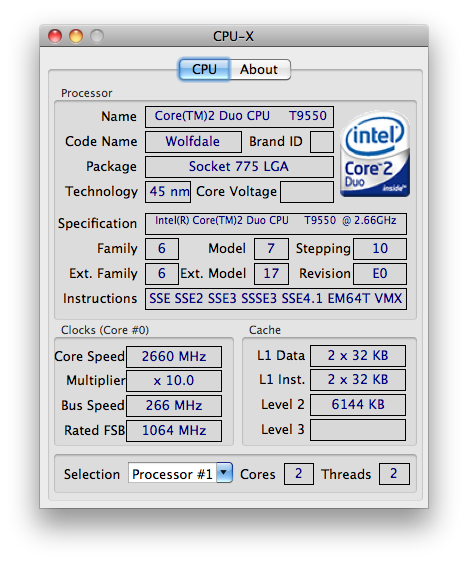Click the Multiplier value x 10.0
Image resolution: width=468 pixels, height=563 pixels.
[174, 381]
